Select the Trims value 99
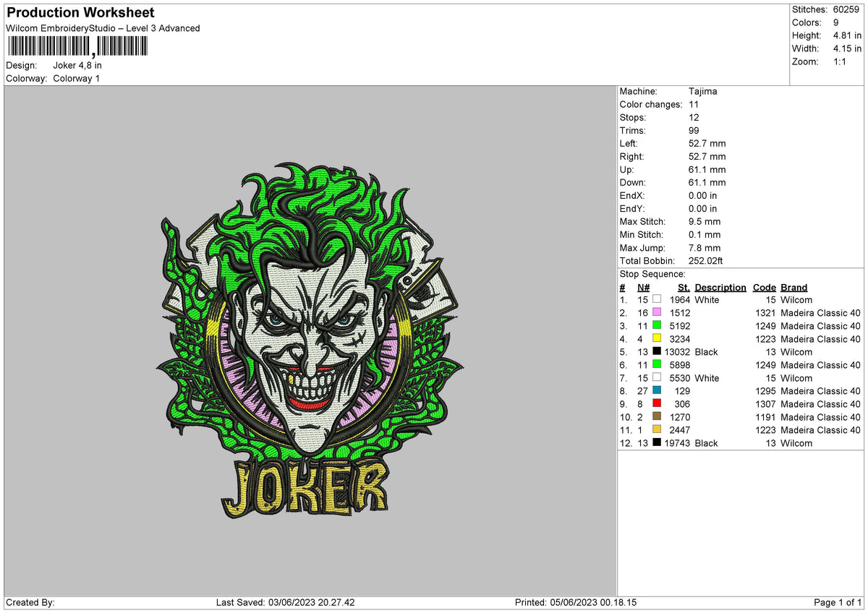868x613 pixels. 694,131
